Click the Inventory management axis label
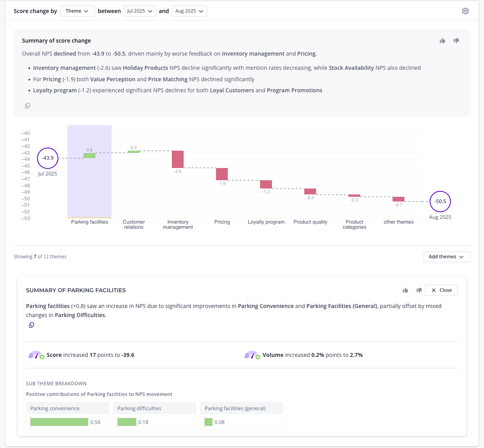The width and height of the screenshot is (484, 448). pos(178,224)
